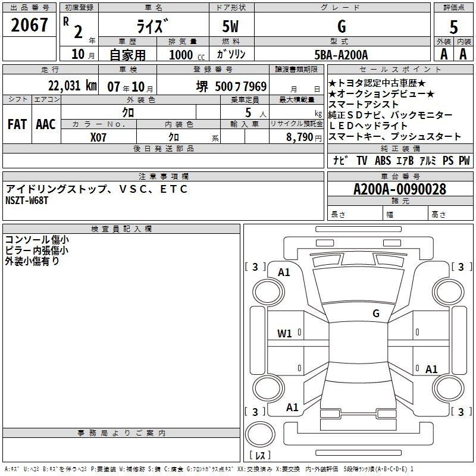Select the car name ライズ

tap(153, 26)
